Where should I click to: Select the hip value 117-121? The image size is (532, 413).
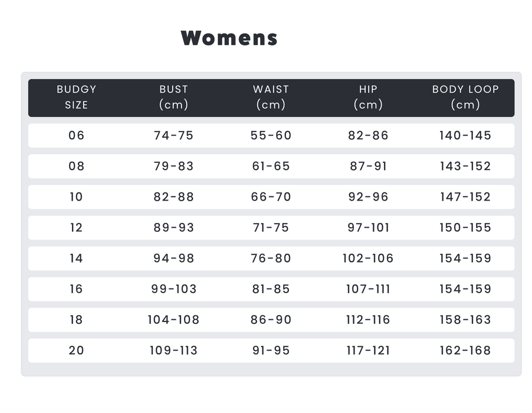point(368,350)
